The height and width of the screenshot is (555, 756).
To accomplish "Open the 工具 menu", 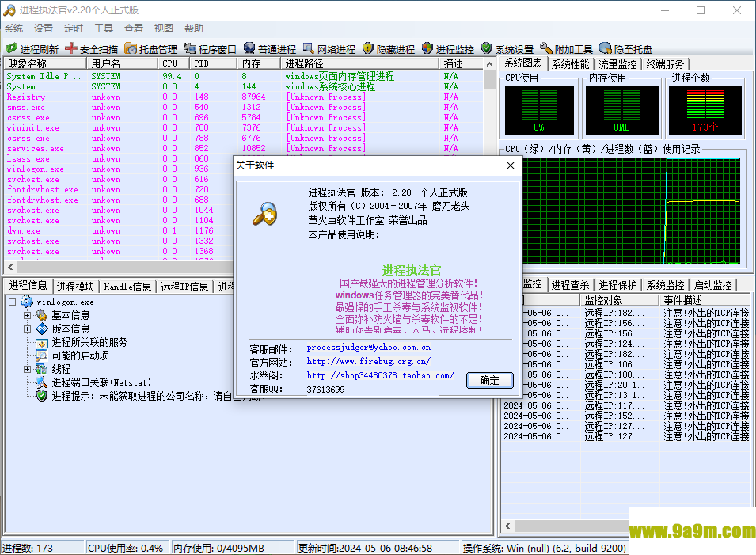I will pos(103,29).
